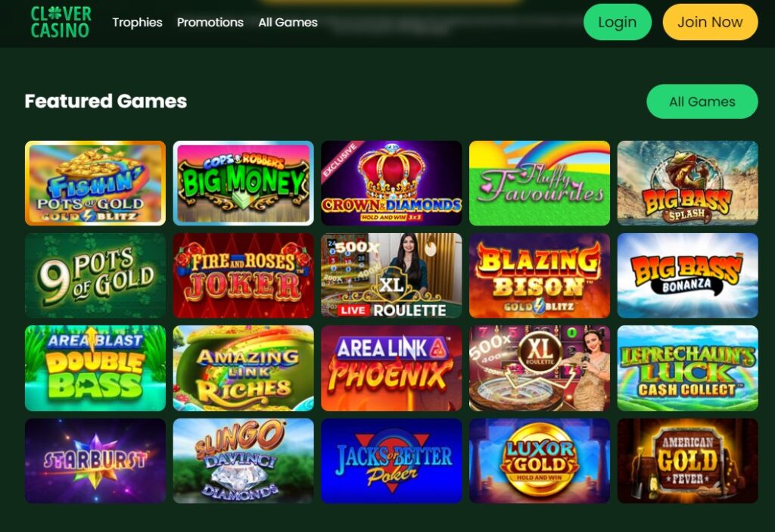The width and height of the screenshot is (775, 532).
Task: Open Crown & Diamonds exclusive game tile
Action: [391, 183]
